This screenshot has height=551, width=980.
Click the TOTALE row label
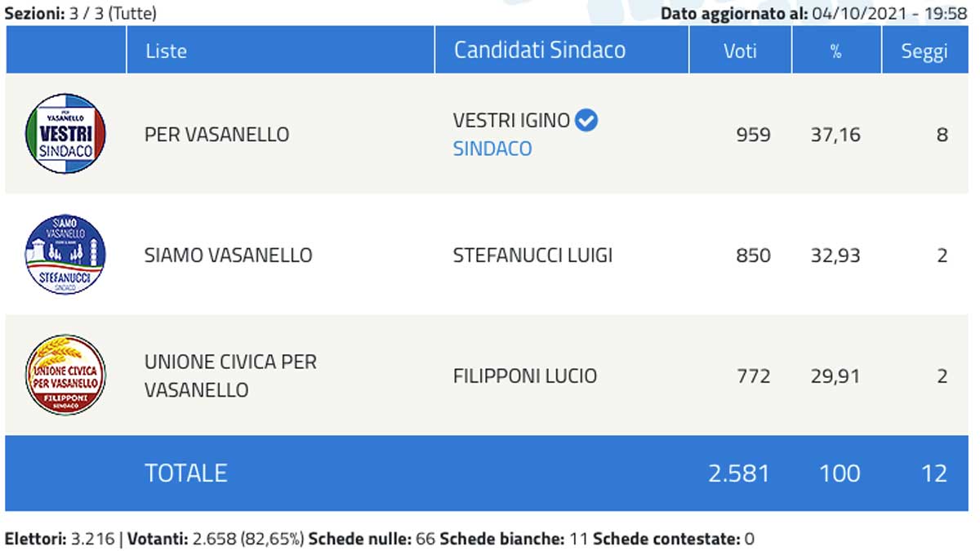(x=185, y=473)
